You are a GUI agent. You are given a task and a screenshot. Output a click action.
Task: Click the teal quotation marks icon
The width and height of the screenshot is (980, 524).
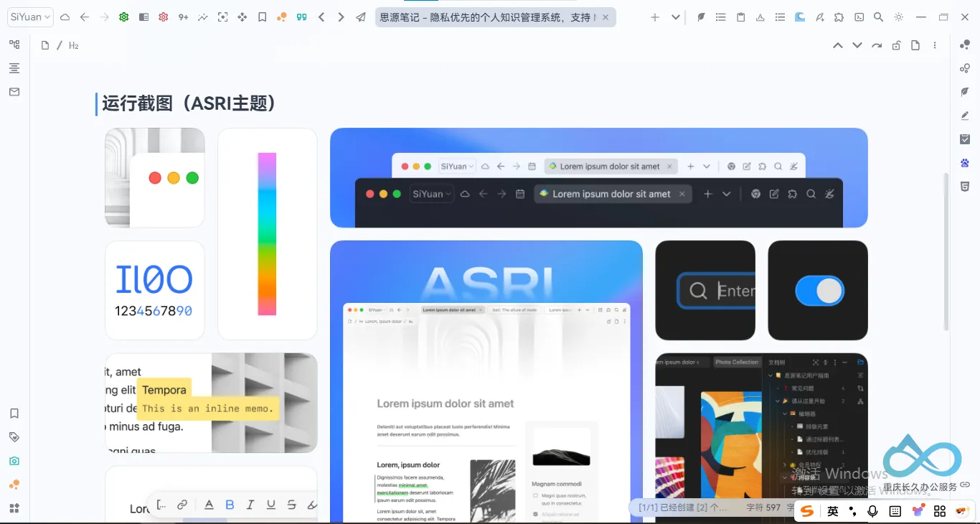pyautogui.click(x=302, y=17)
